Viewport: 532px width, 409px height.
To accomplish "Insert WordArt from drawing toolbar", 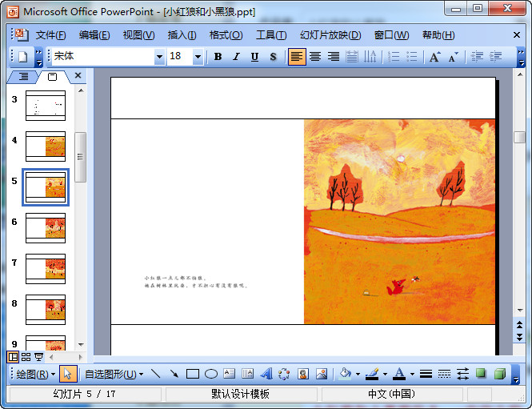I will (266, 374).
